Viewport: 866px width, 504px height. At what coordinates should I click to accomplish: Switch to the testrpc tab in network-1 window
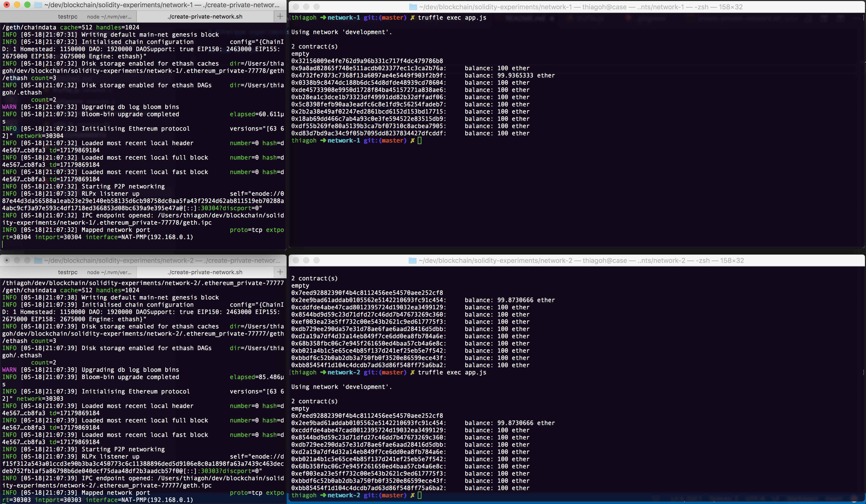tap(68, 17)
